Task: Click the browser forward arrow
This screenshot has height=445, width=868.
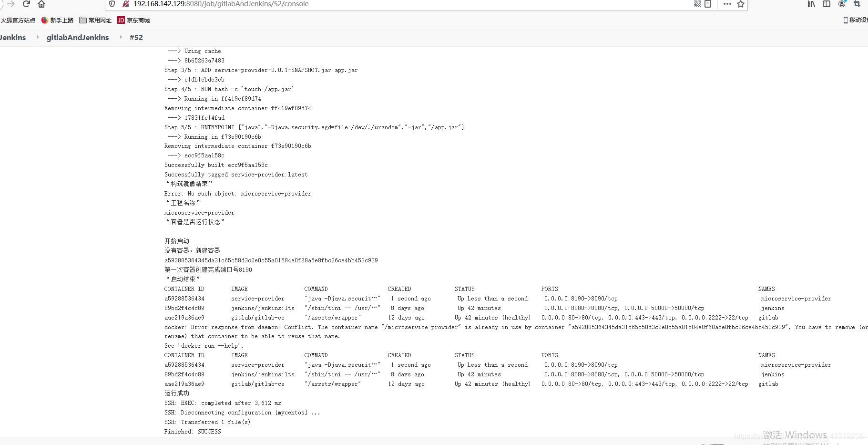Action: [x=11, y=4]
